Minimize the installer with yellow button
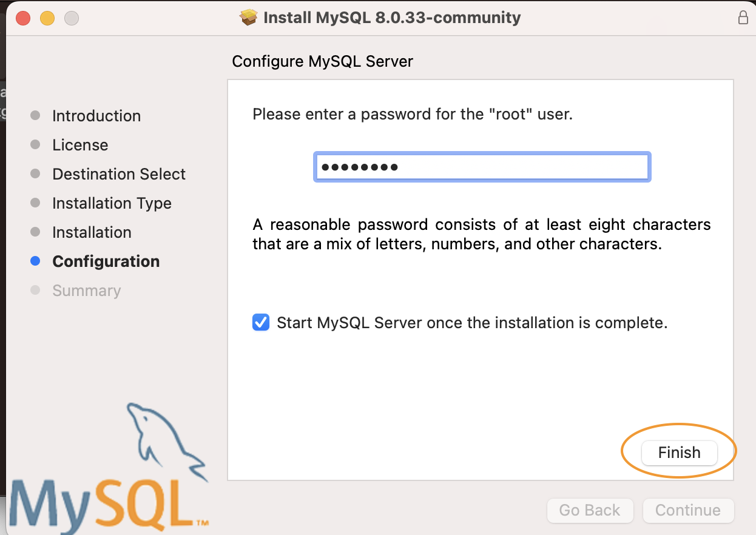756x535 pixels. click(47, 18)
